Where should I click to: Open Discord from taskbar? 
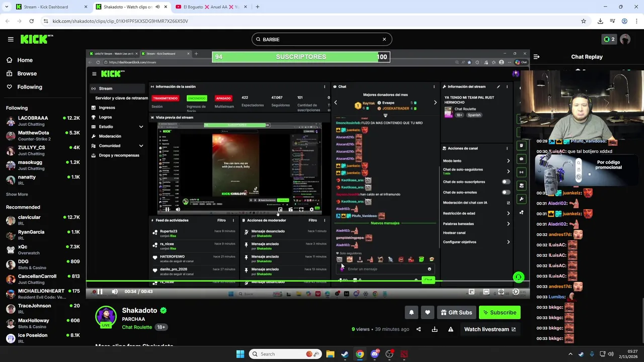click(x=374, y=354)
